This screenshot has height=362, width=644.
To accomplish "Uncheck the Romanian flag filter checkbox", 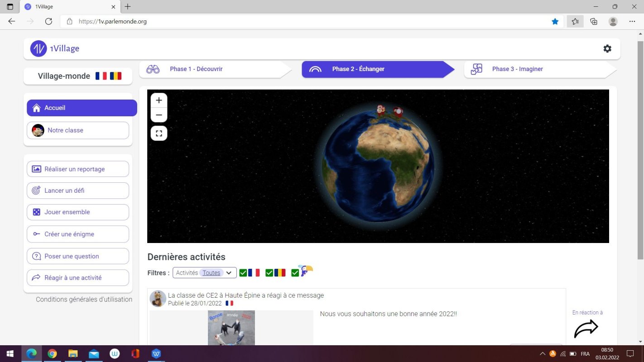I will (269, 273).
